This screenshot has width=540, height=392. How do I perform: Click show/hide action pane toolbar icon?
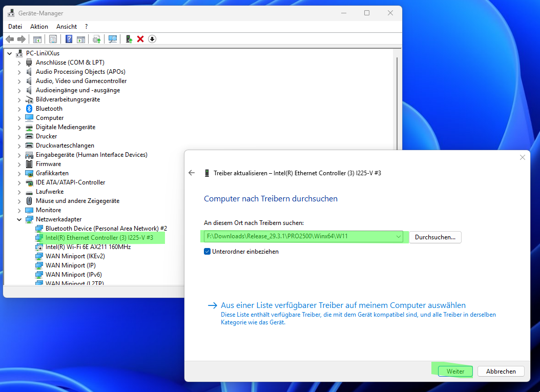pyautogui.click(x=81, y=39)
